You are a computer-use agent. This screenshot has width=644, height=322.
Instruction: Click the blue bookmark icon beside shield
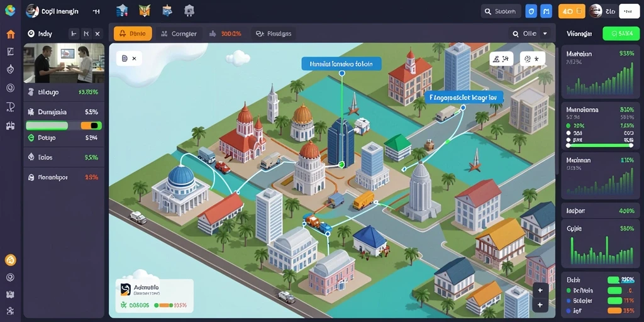(x=547, y=11)
